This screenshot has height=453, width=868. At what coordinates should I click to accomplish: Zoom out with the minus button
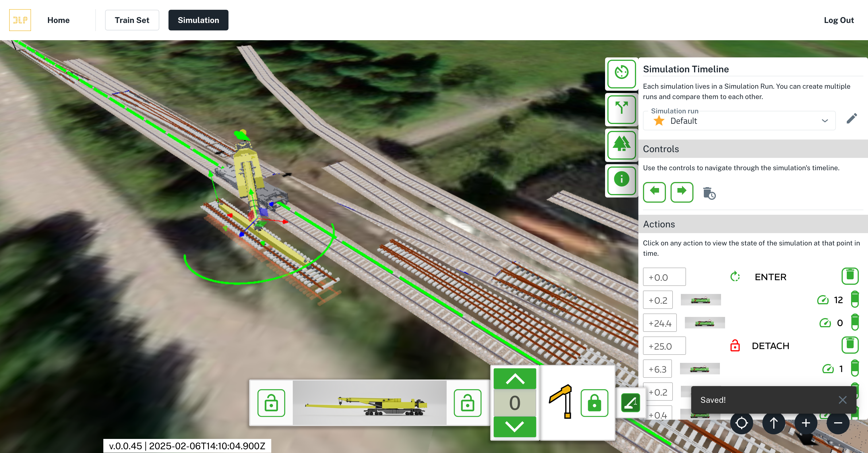(838, 423)
